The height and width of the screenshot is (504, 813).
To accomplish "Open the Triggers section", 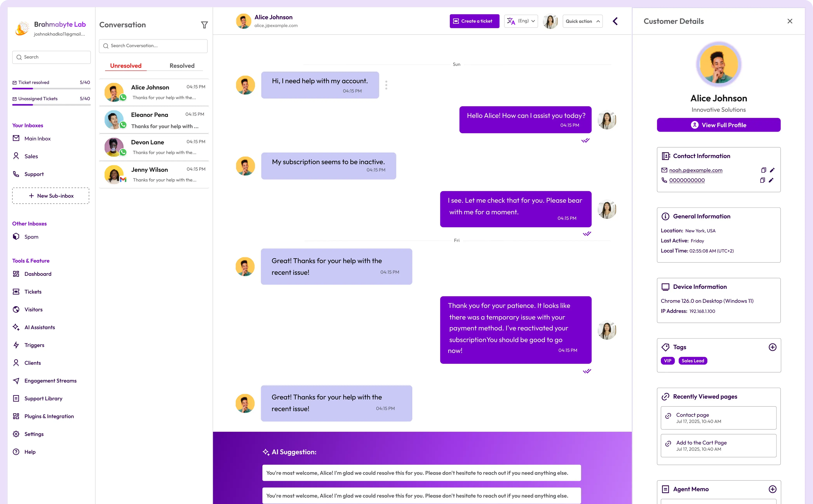I will click(x=34, y=345).
